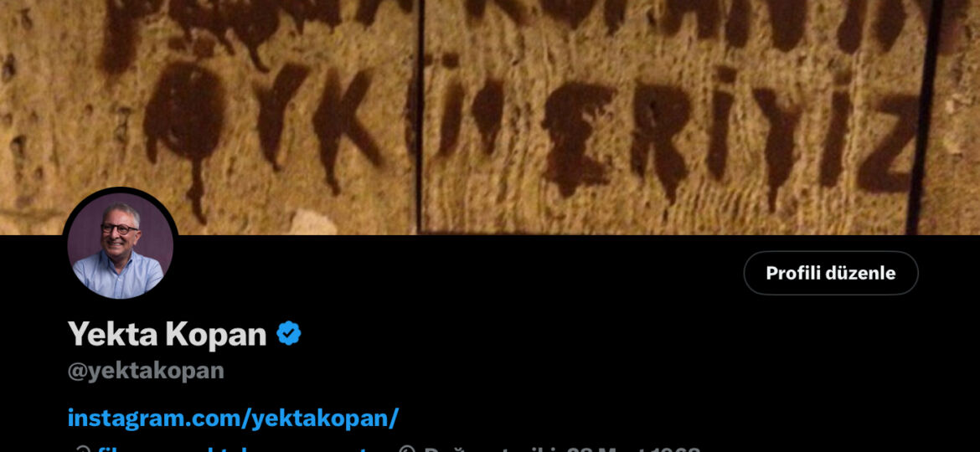This screenshot has height=452, width=980.
Task: Open the graffiti header banner image
Action: click(x=490, y=117)
